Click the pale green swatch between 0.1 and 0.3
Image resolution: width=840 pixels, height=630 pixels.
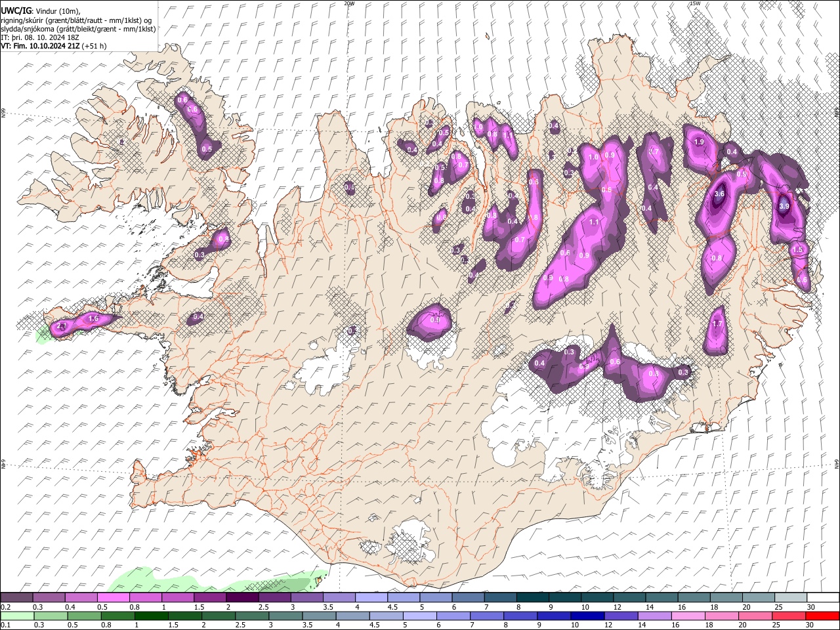16,616
